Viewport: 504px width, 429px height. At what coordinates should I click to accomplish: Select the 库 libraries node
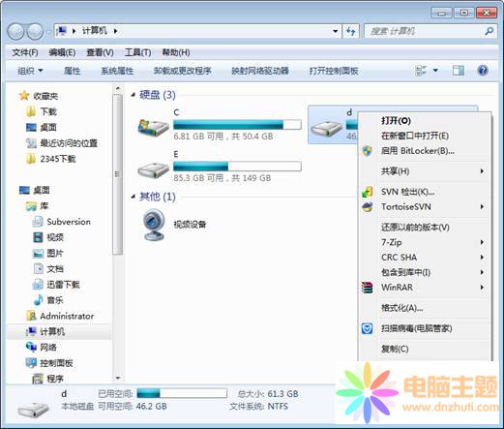pyautogui.click(x=37, y=205)
